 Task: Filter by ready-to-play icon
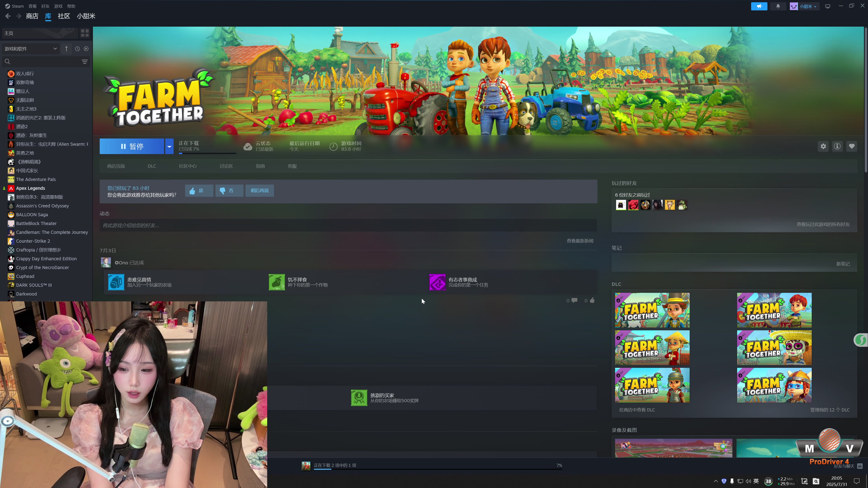(86, 49)
